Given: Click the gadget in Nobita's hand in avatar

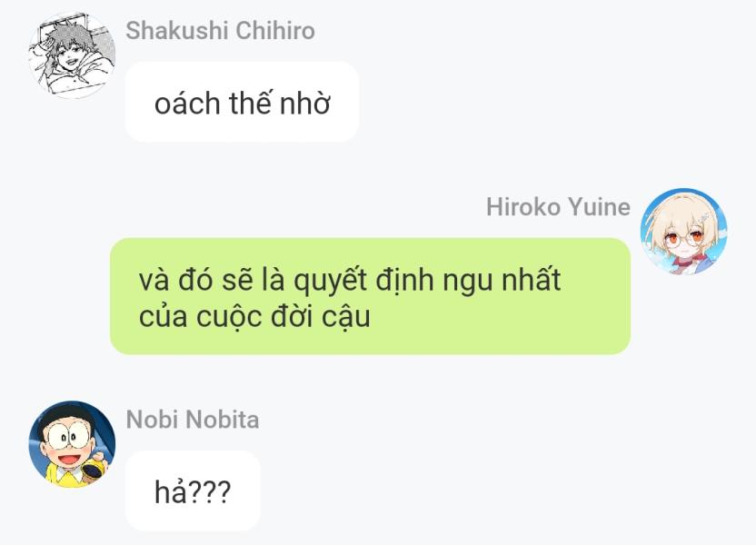Looking at the screenshot, I should point(94,469).
